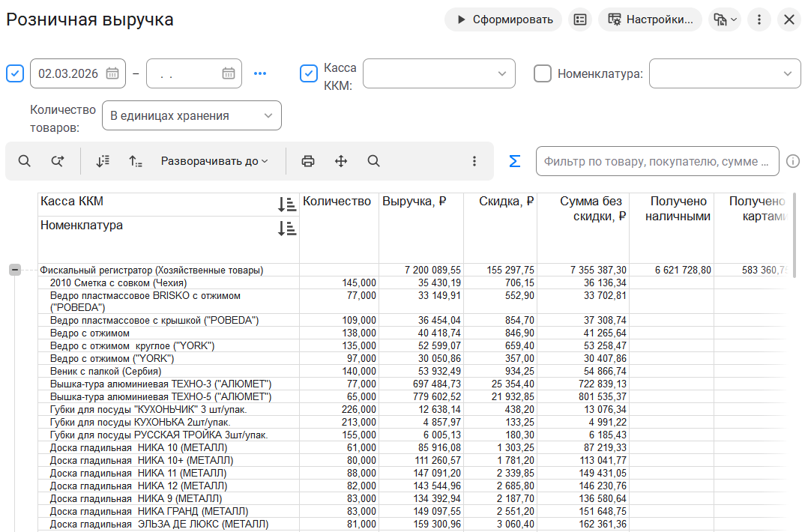Click the move/pan arrows icon
The width and height of the screenshot is (802, 532).
(x=341, y=161)
